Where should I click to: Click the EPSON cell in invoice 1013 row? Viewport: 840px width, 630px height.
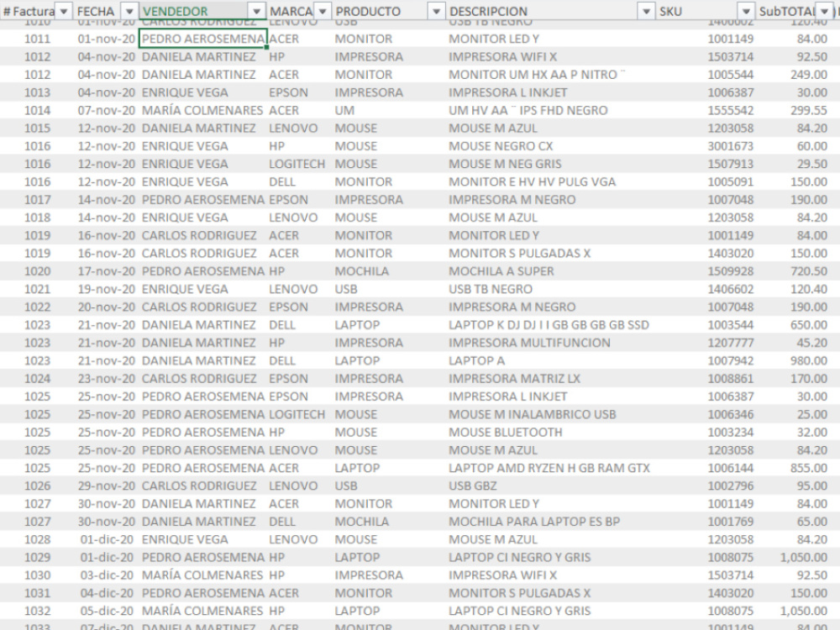[x=288, y=92]
